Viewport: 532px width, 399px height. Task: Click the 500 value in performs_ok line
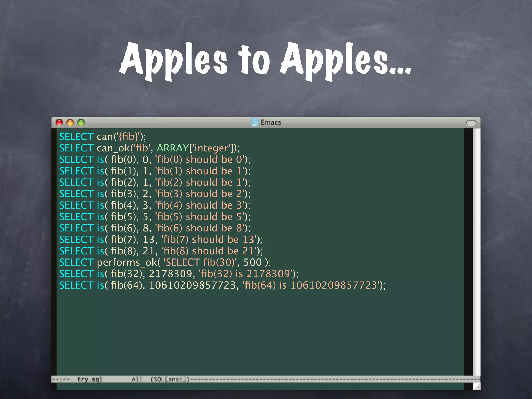(x=252, y=262)
